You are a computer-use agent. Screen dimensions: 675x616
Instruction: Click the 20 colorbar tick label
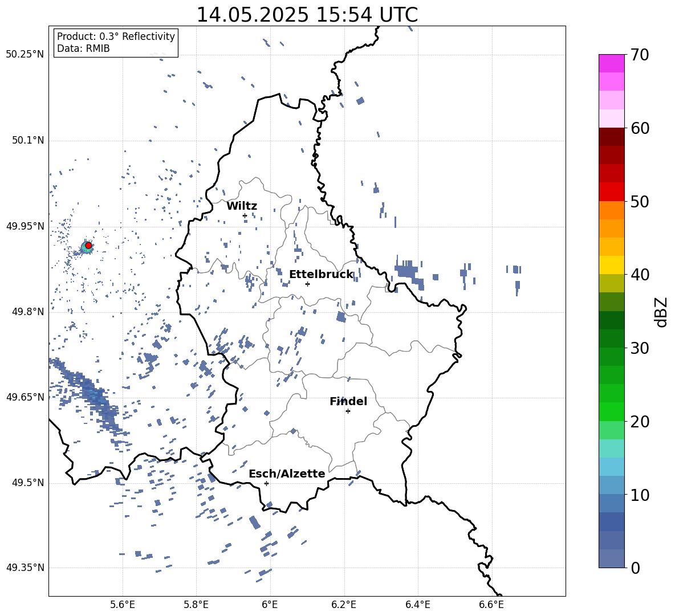640,422
